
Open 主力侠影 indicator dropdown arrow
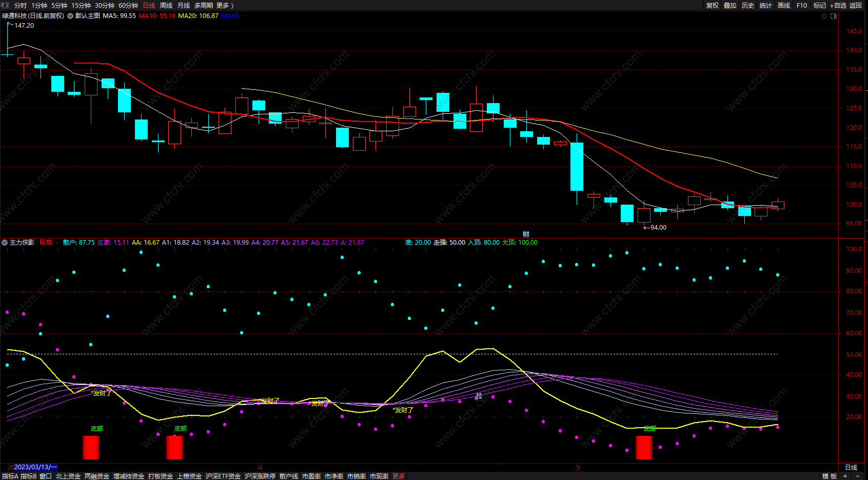coord(5,243)
